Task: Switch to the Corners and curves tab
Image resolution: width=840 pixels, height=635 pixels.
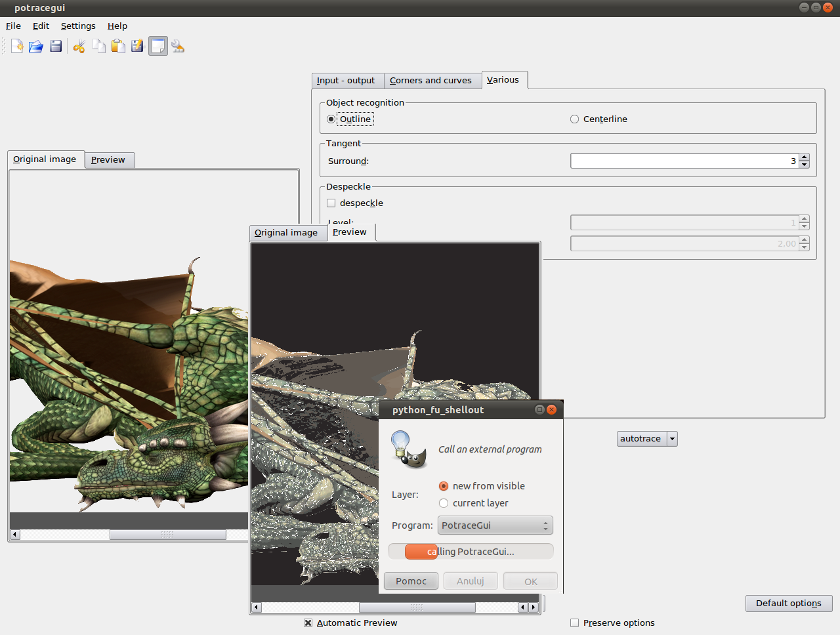Action: click(432, 80)
